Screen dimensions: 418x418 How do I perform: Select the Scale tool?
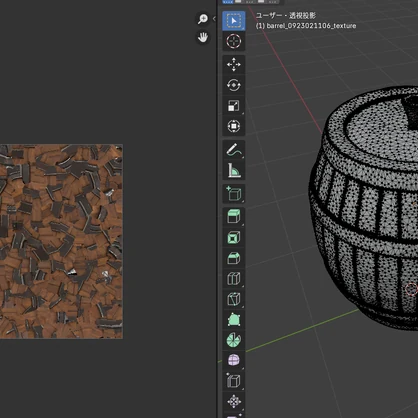click(234, 106)
